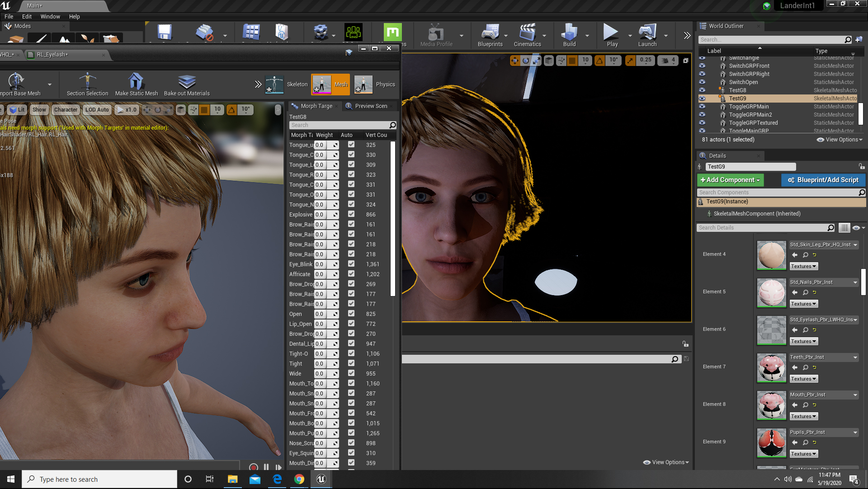
Task: Maximize main viewport icon
Action: coord(685,60)
